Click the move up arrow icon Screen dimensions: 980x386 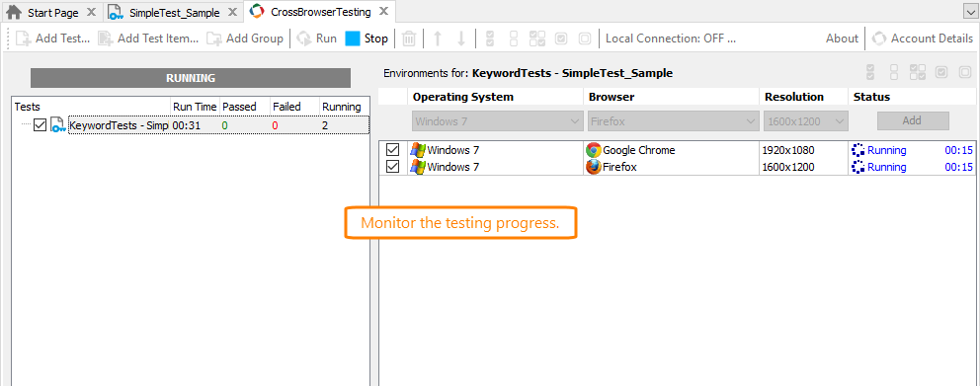pyautogui.click(x=438, y=39)
